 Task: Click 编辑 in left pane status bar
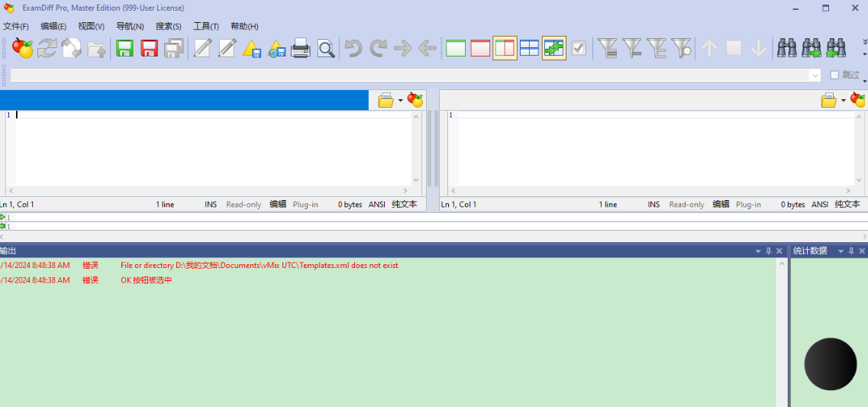point(278,205)
